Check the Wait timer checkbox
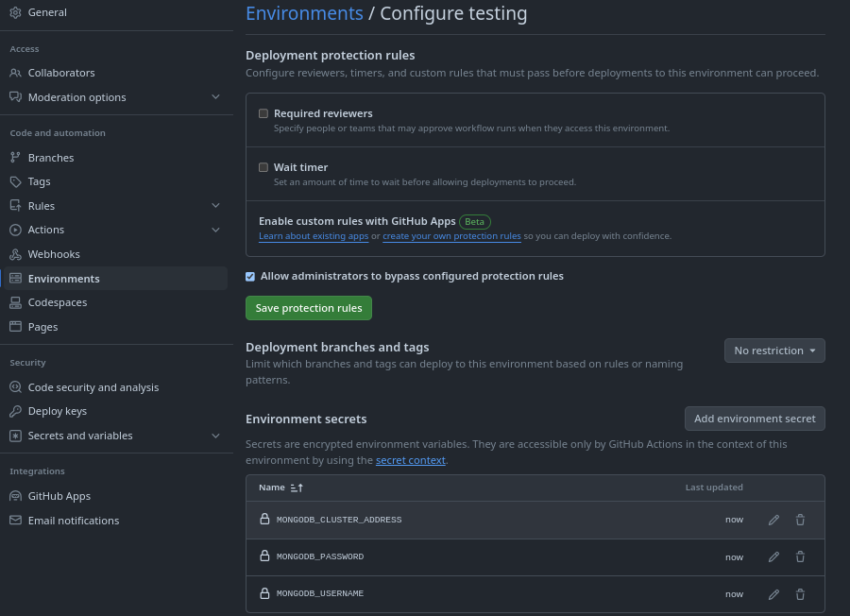The height and width of the screenshot is (616, 850). 263,167
